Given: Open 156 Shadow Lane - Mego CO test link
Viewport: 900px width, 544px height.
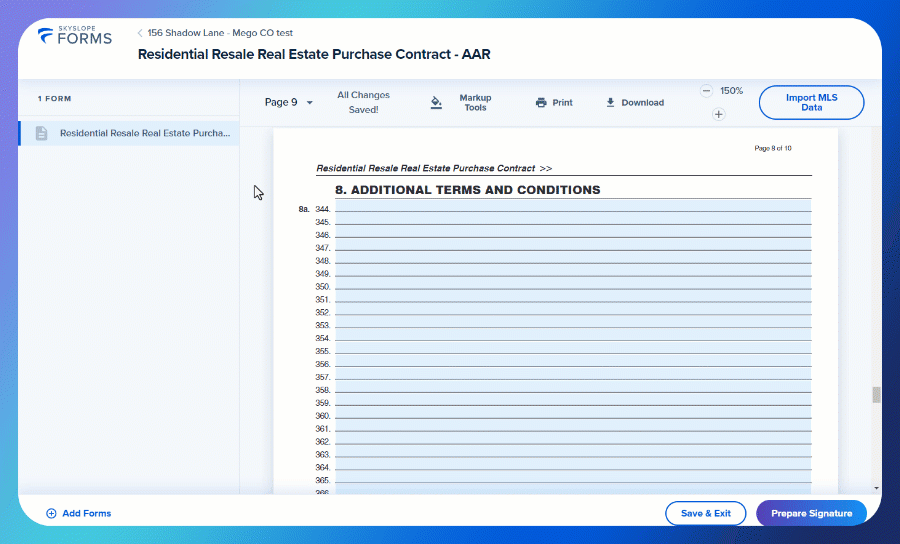Looking at the screenshot, I should coord(220,33).
